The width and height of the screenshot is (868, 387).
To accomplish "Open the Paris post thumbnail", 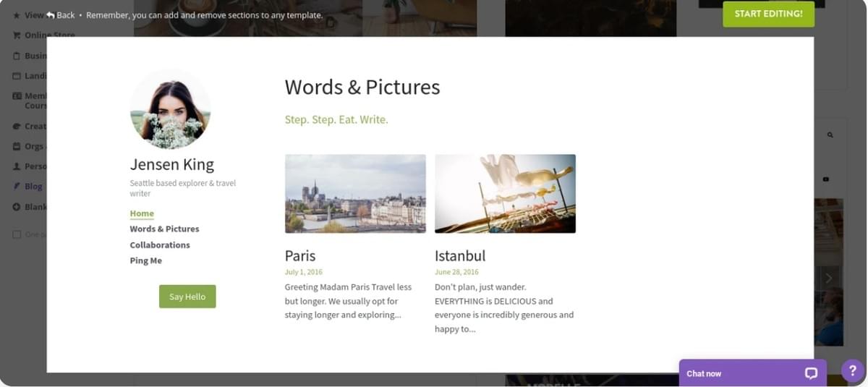I will tap(355, 193).
